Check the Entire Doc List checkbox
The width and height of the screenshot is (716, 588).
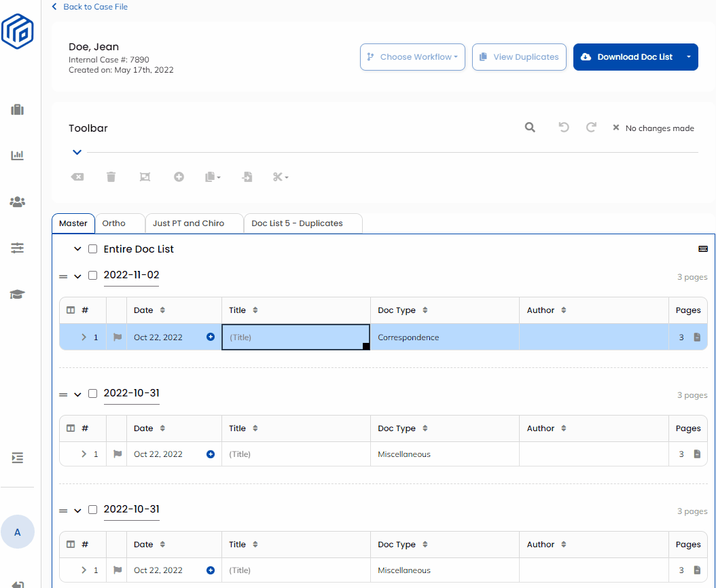[93, 249]
